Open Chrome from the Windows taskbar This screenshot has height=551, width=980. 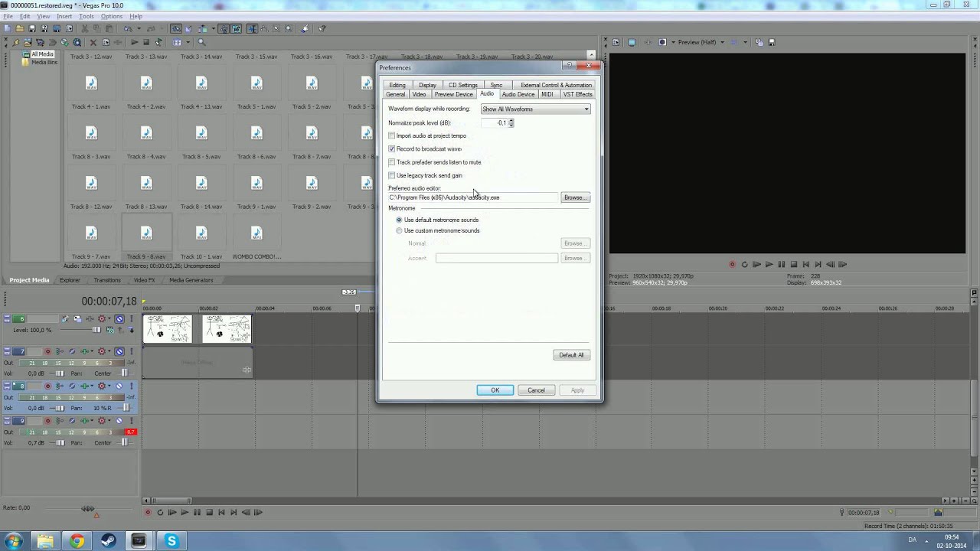tap(77, 541)
